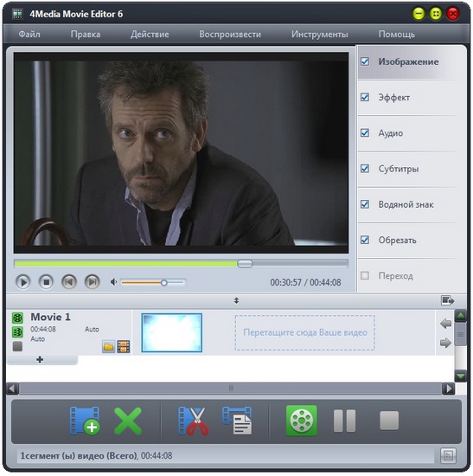Click the yellow folder icon in Movie 1 row

pos(108,347)
